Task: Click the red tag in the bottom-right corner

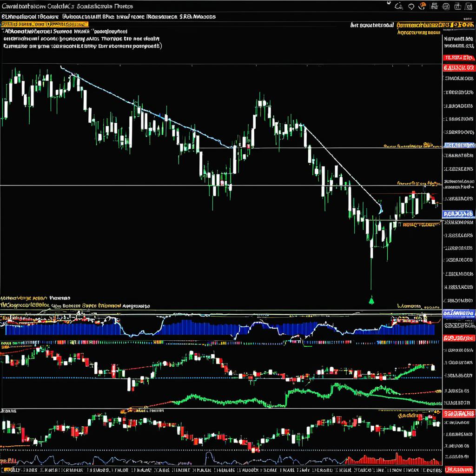Action: click(459, 470)
